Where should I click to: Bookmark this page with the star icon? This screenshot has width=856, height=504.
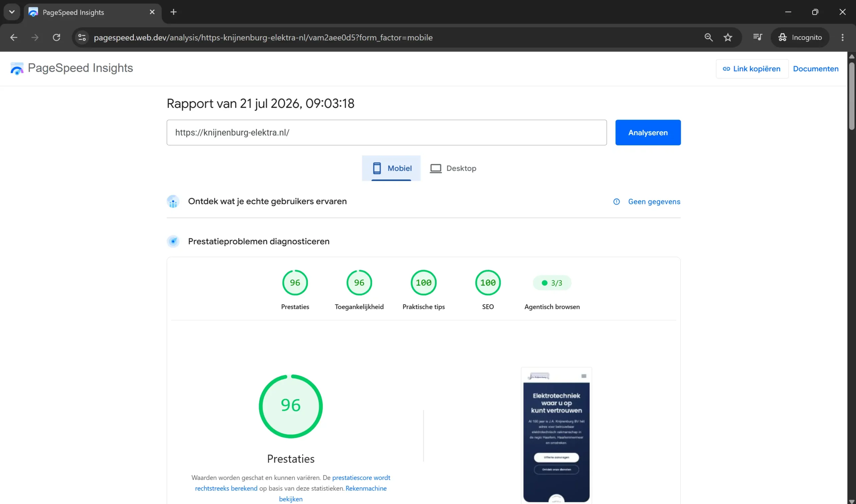(x=728, y=37)
